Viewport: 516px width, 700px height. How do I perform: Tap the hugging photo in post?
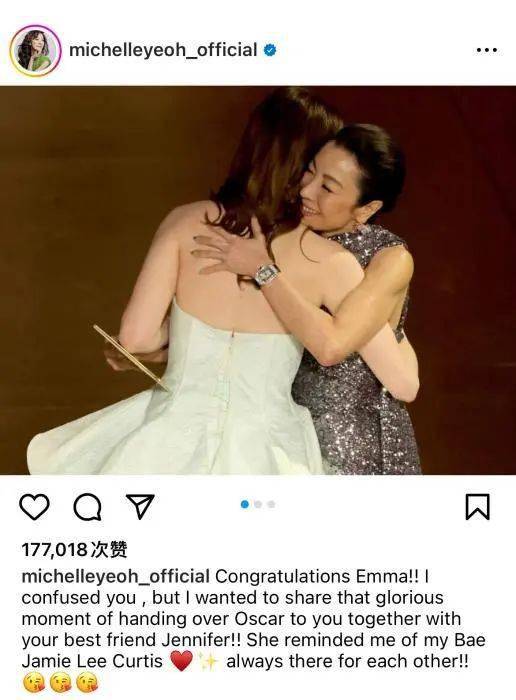(x=258, y=280)
